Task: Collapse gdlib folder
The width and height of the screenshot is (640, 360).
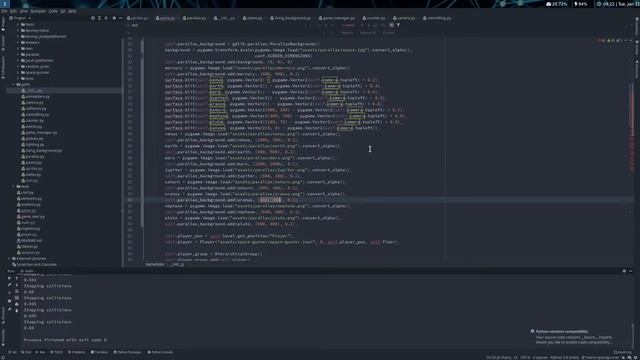Action: tap(14, 84)
